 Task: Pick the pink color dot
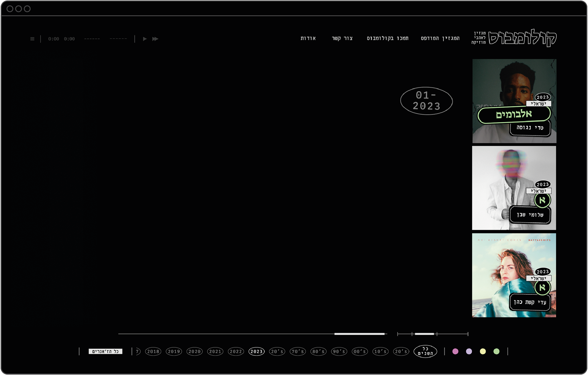[x=455, y=351]
